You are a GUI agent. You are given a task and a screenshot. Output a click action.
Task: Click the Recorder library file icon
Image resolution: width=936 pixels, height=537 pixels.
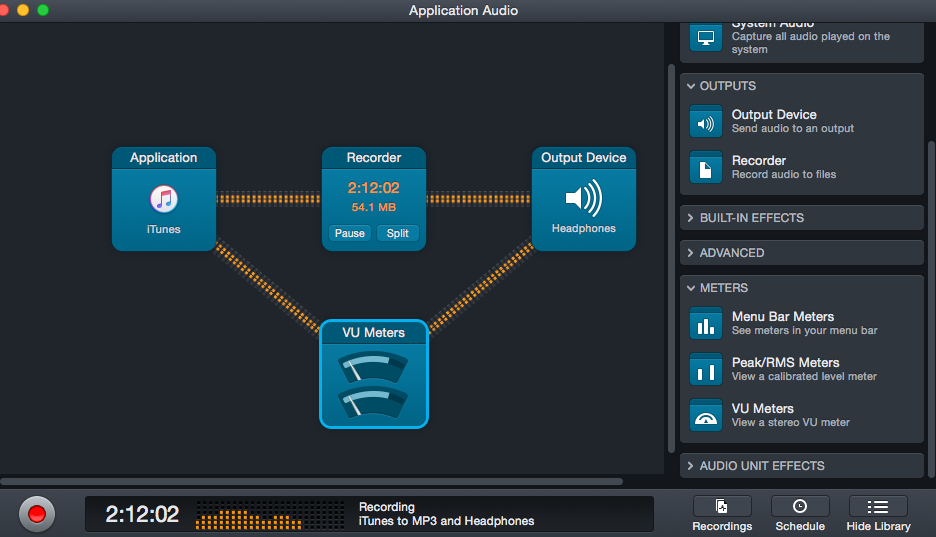coord(706,168)
